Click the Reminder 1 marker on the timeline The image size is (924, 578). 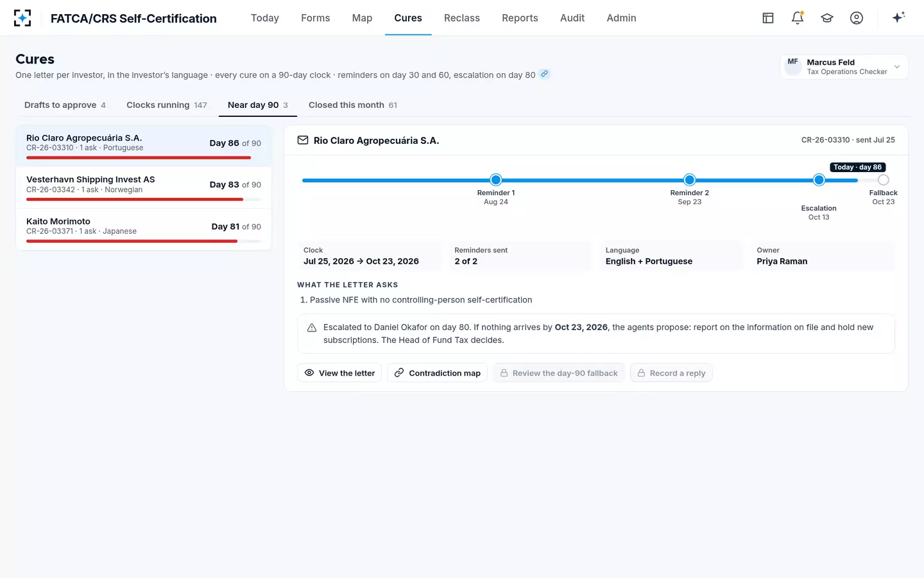496,180
